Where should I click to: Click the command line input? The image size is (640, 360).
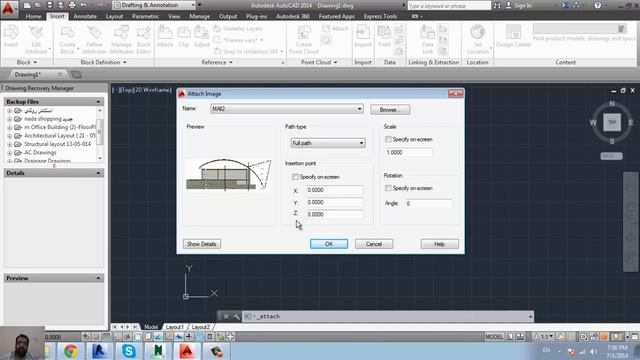point(388,316)
